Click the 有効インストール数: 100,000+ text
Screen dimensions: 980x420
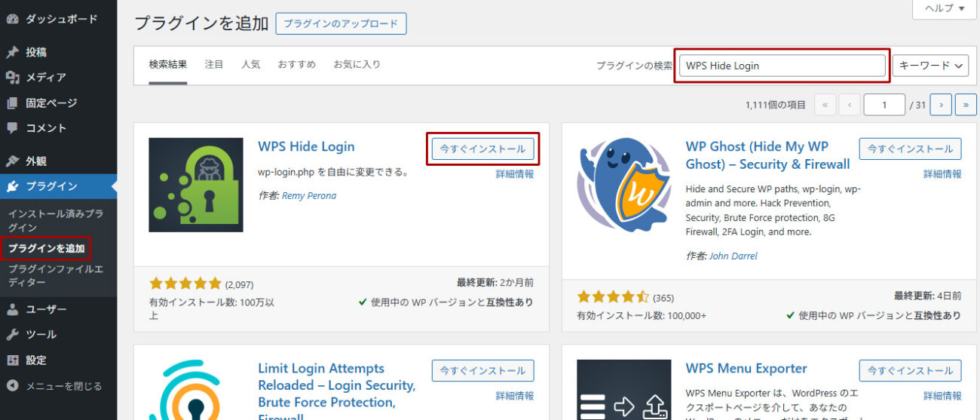pos(642,315)
